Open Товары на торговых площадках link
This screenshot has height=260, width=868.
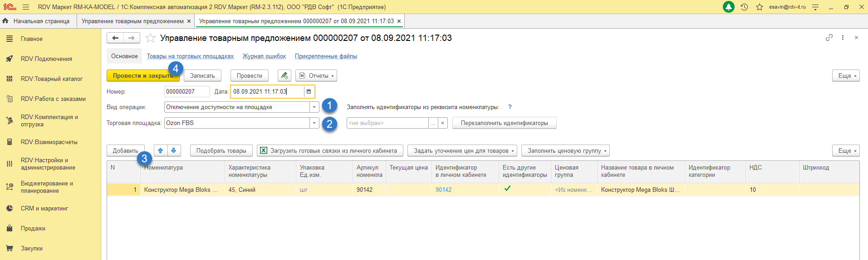(x=190, y=56)
